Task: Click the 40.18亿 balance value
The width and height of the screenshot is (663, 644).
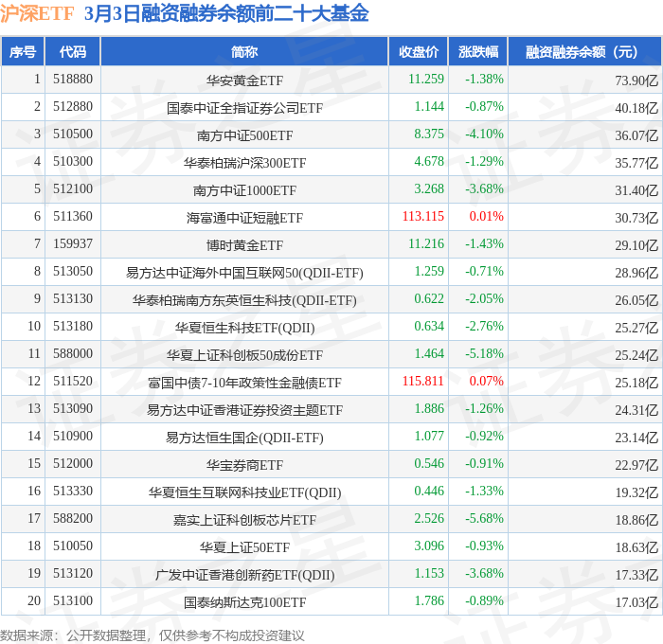Action: [x=636, y=108]
